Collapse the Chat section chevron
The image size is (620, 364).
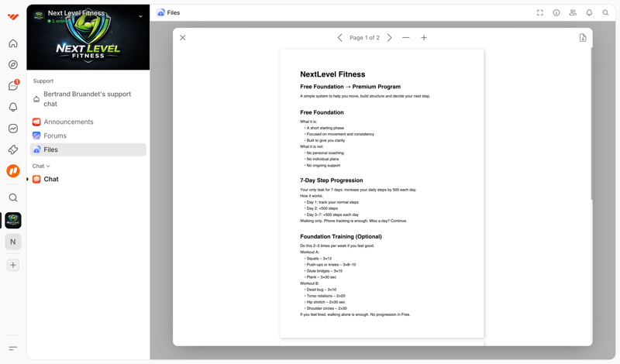click(48, 167)
